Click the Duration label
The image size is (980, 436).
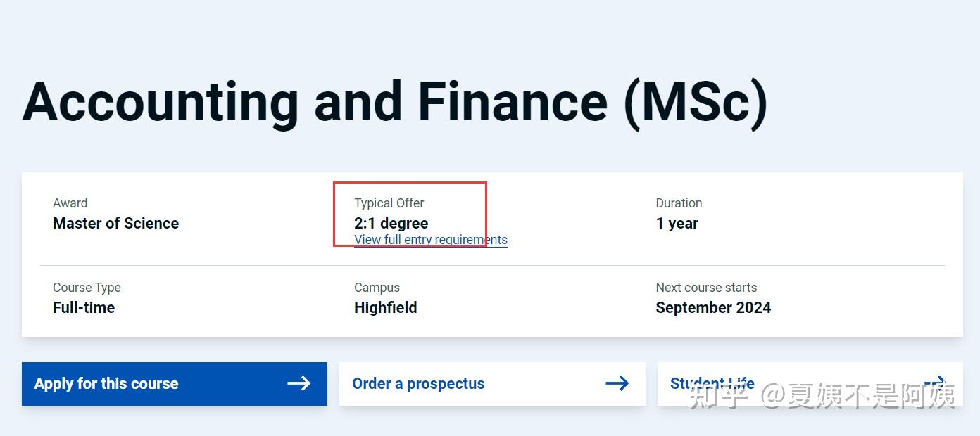pyautogui.click(x=679, y=203)
